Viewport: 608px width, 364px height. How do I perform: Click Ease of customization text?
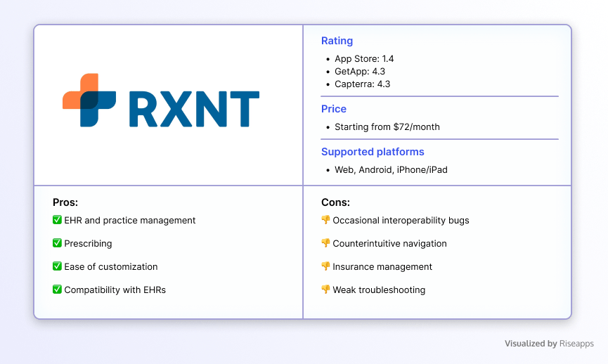click(111, 267)
